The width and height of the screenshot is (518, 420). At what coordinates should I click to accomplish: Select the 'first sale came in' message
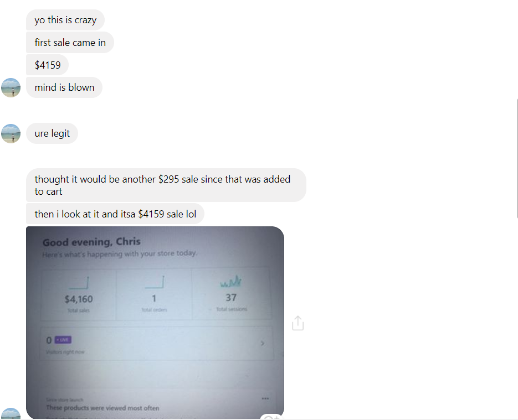[70, 43]
